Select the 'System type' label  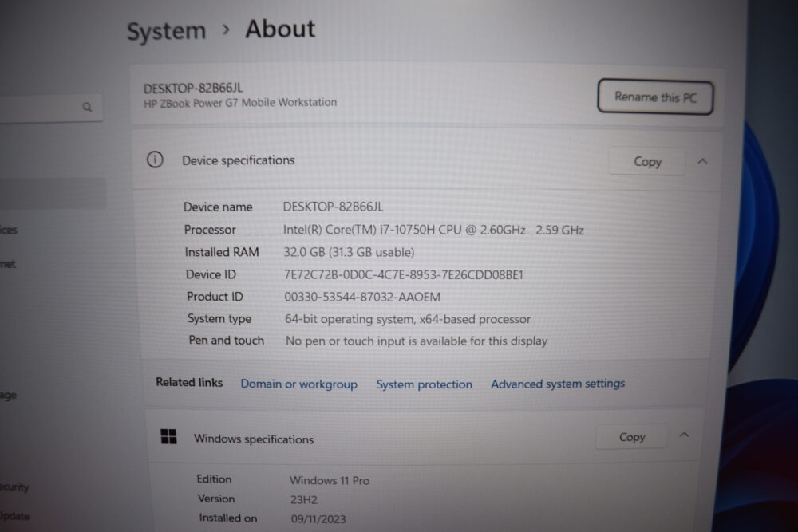pos(219,319)
